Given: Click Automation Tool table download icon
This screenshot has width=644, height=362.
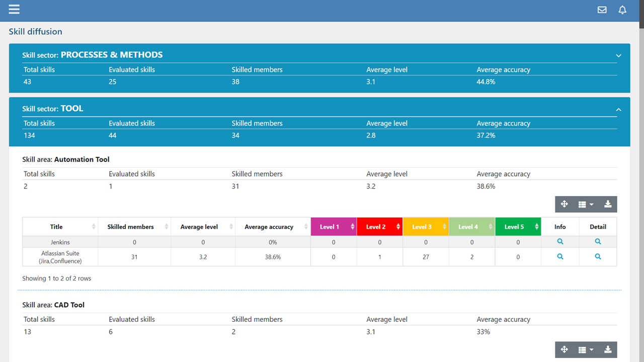Looking at the screenshot, I should tap(608, 204).
